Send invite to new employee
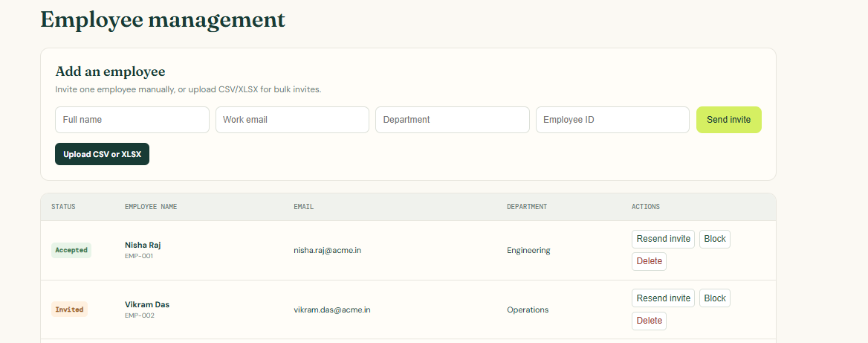This screenshot has height=343, width=868. tap(728, 120)
